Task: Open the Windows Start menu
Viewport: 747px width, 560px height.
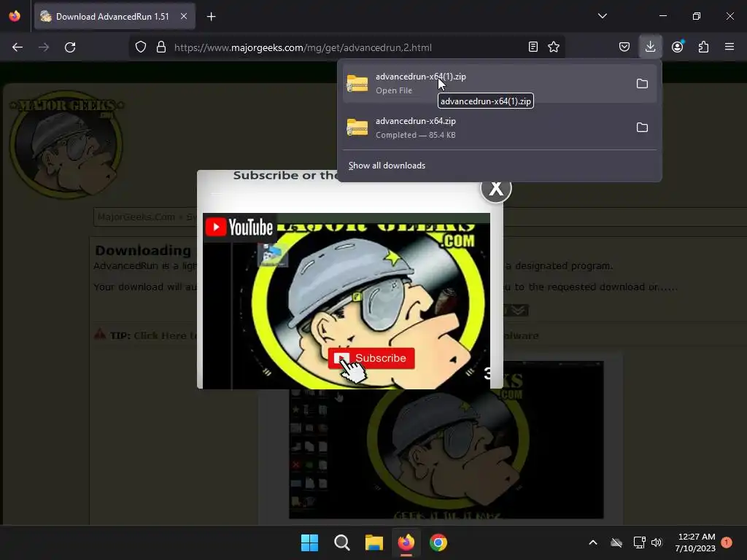Action: [309, 542]
